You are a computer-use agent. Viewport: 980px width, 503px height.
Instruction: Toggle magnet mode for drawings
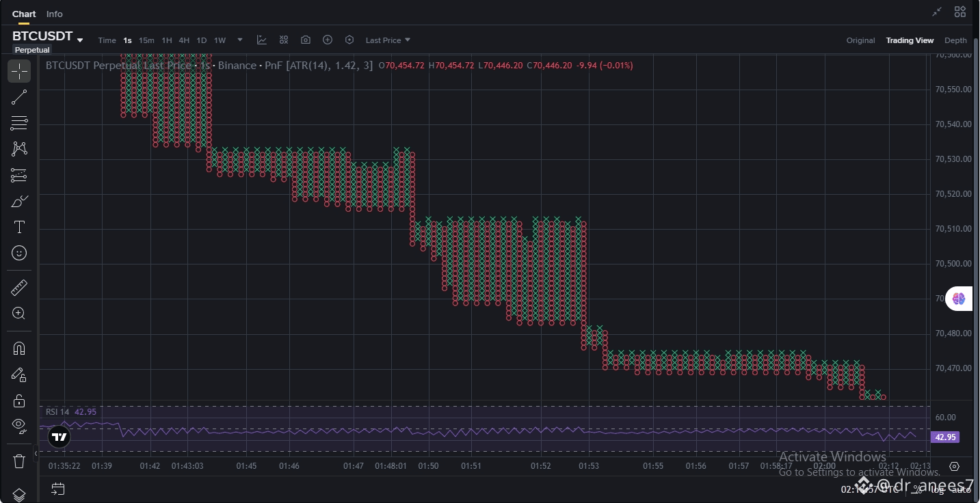point(19,349)
